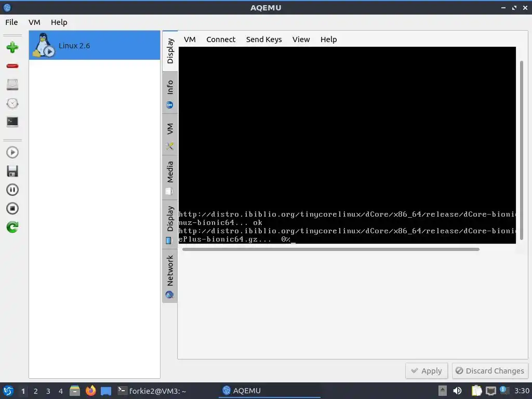Open the Help menu above the display

tap(329, 39)
